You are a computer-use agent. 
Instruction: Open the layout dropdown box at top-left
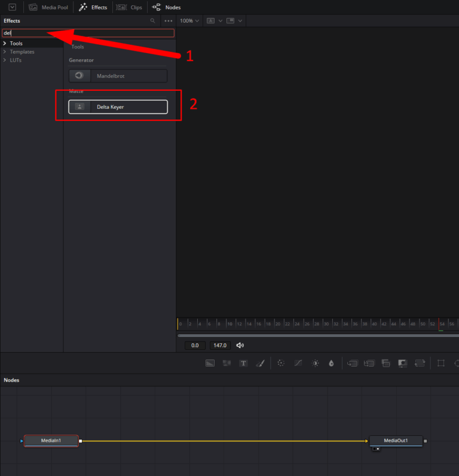click(x=13, y=7)
